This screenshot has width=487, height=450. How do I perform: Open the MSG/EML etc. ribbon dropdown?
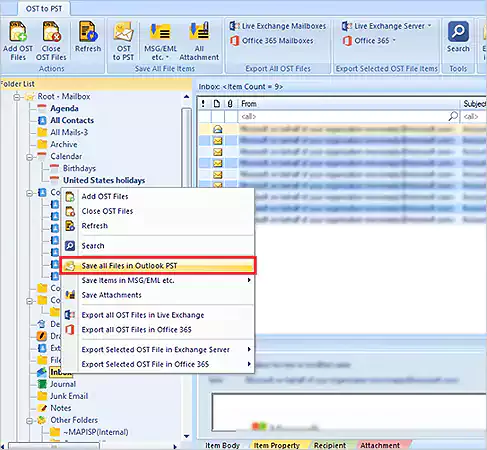pyautogui.click(x=160, y=41)
